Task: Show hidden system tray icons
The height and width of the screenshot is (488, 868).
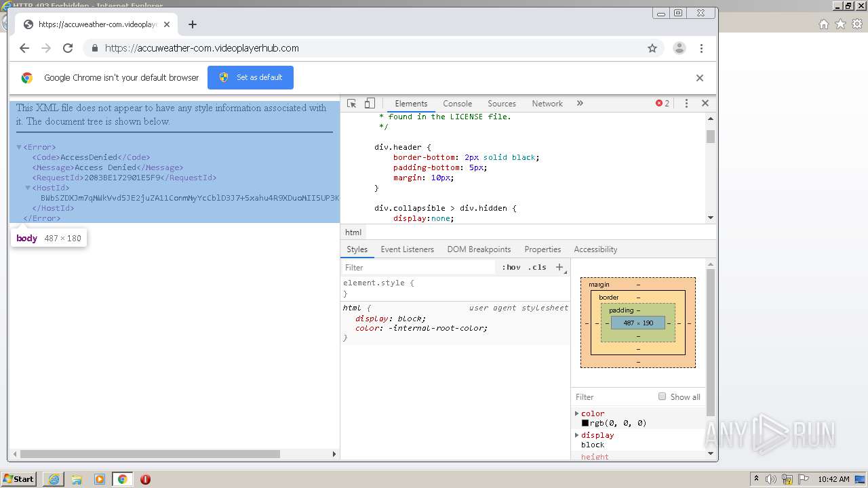Action: [757, 479]
